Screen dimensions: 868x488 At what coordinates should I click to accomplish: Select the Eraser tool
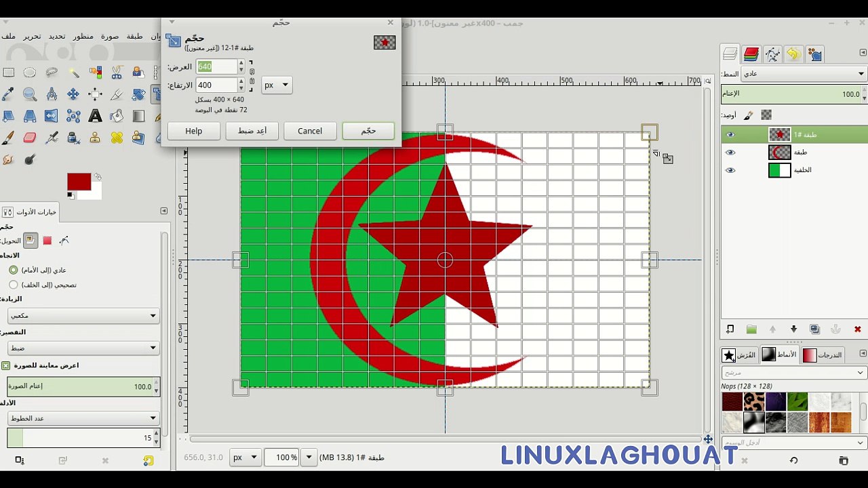[x=30, y=138]
